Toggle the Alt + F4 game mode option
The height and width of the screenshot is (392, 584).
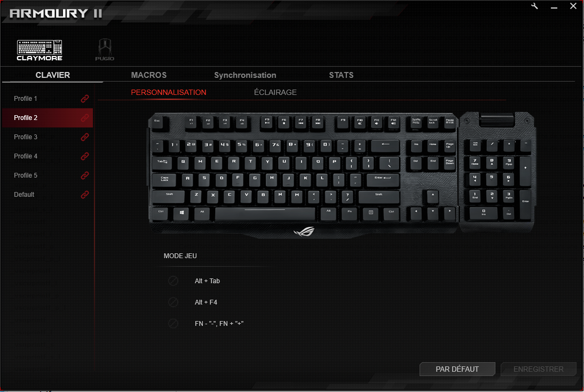pos(173,302)
